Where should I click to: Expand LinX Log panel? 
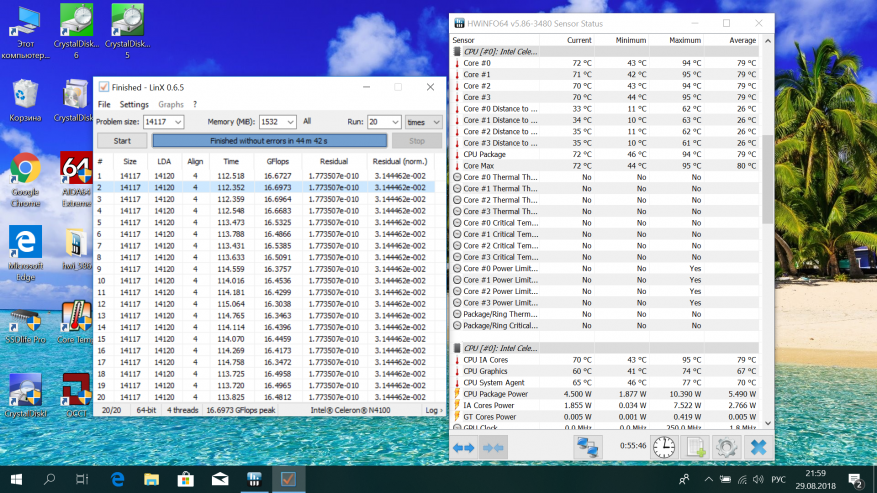pos(433,410)
